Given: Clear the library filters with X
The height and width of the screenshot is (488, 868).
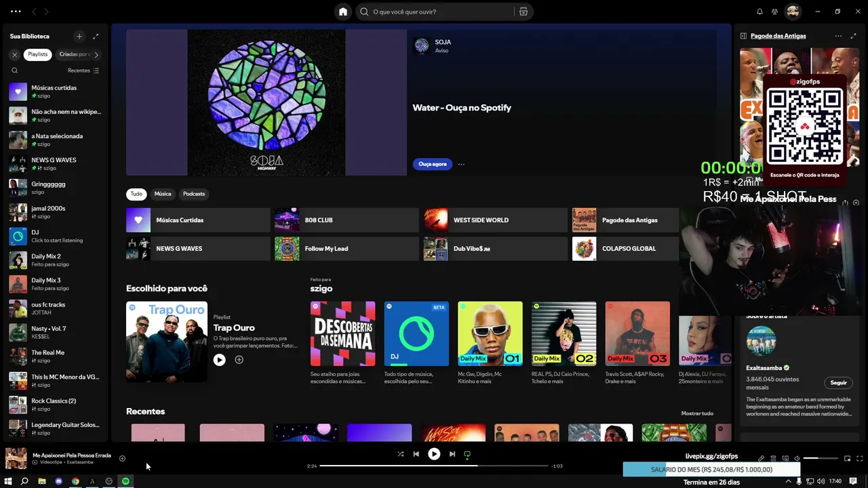Looking at the screenshot, I should pos(15,54).
